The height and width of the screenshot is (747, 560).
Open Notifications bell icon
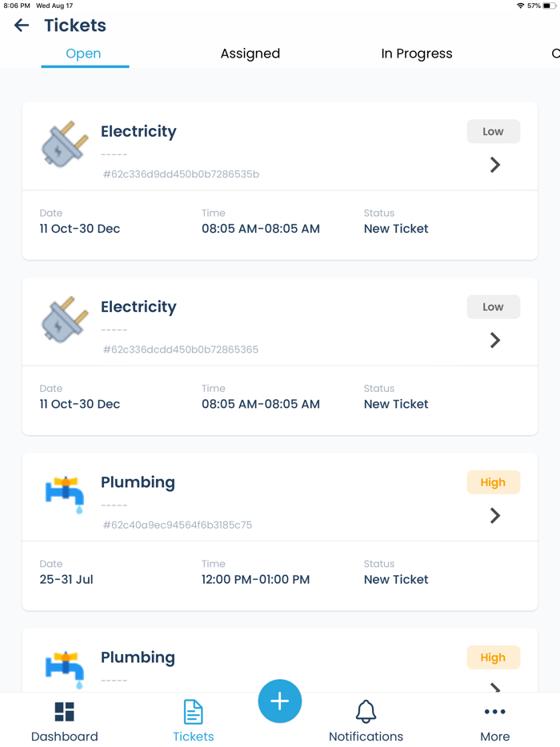(x=366, y=712)
